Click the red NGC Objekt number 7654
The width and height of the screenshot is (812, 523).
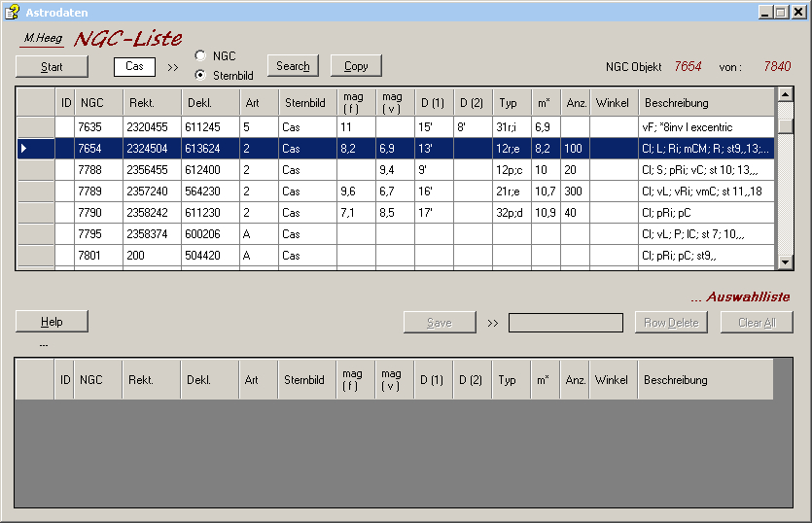click(688, 66)
